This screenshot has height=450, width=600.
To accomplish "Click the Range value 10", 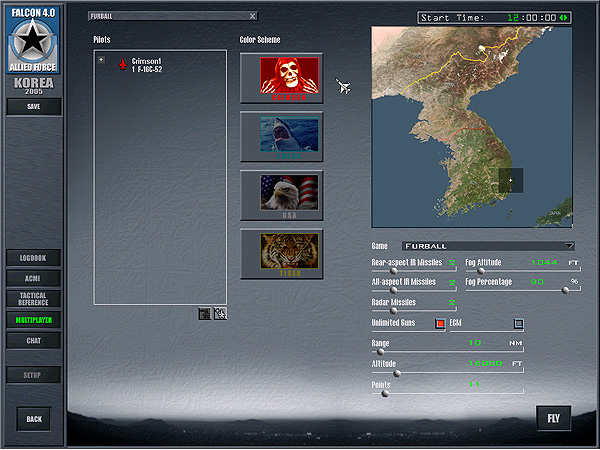I will pos(475,343).
